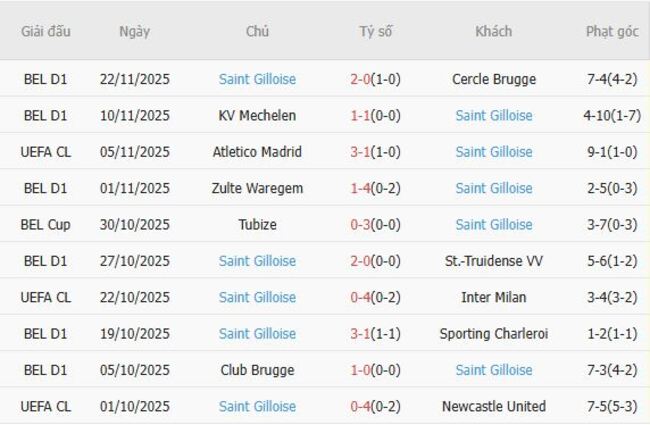Open the Sporting Charleroi team link
This screenshot has width=650, height=425.
point(493,333)
